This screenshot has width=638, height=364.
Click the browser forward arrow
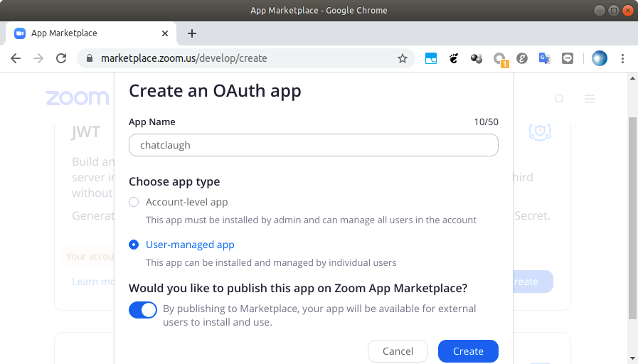38,58
